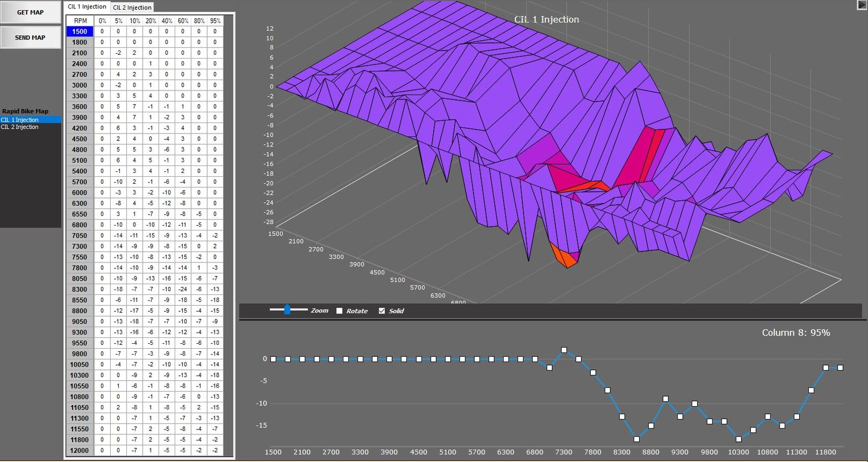Switch to the CIL 1 Injection tab

click(x=87, y=7)
